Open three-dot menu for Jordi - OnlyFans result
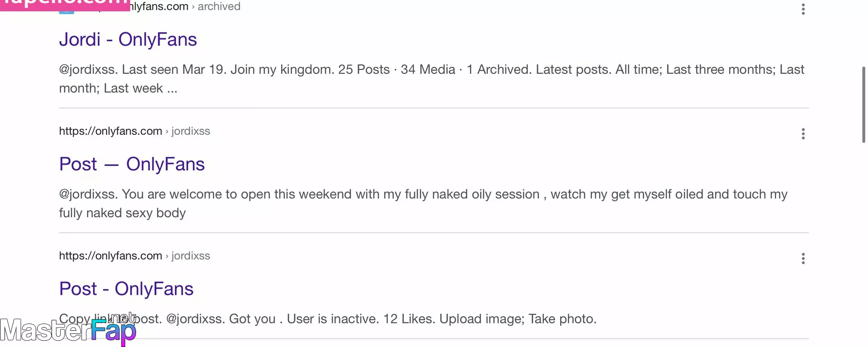Image resolution: width=868 pixels, height=347 pixels. click(803, 9)
